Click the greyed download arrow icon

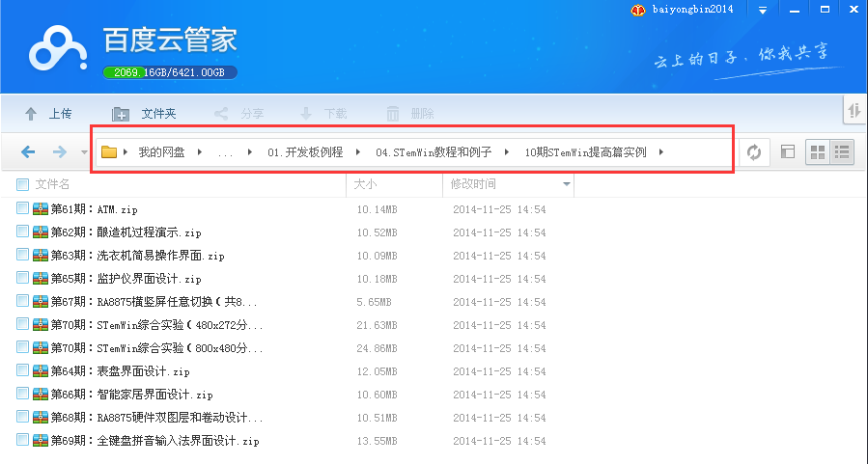point(305,114)
